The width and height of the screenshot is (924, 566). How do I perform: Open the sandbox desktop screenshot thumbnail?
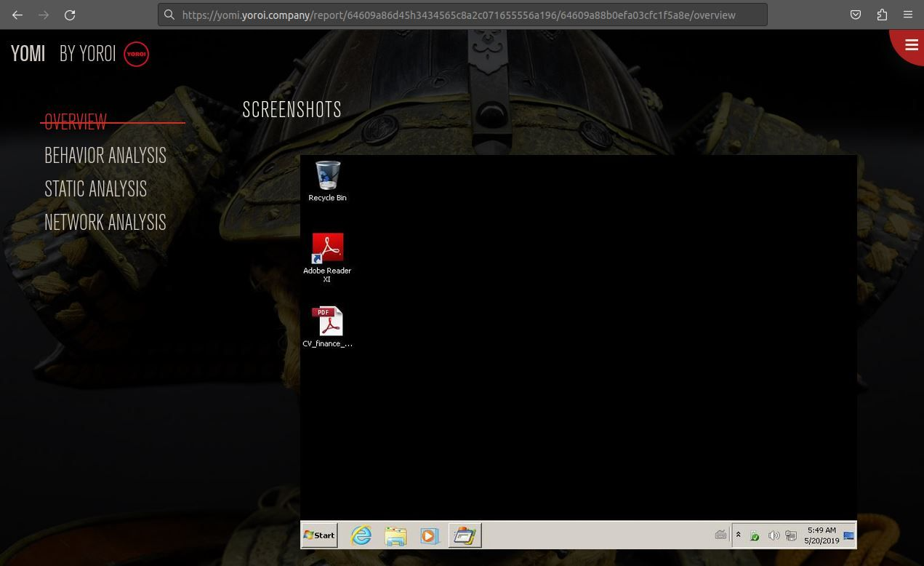(x=579, y=352)
